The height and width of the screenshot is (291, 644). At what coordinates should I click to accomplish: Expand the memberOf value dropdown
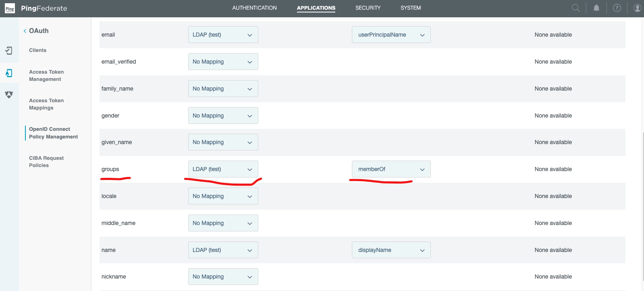pos(391,169)
